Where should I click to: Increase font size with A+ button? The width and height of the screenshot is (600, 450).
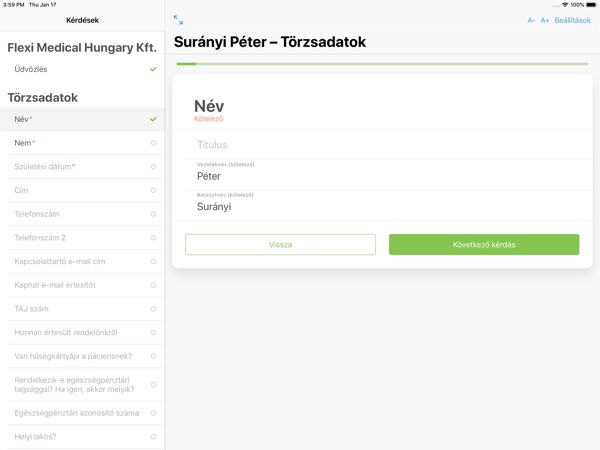coord(545,20)
